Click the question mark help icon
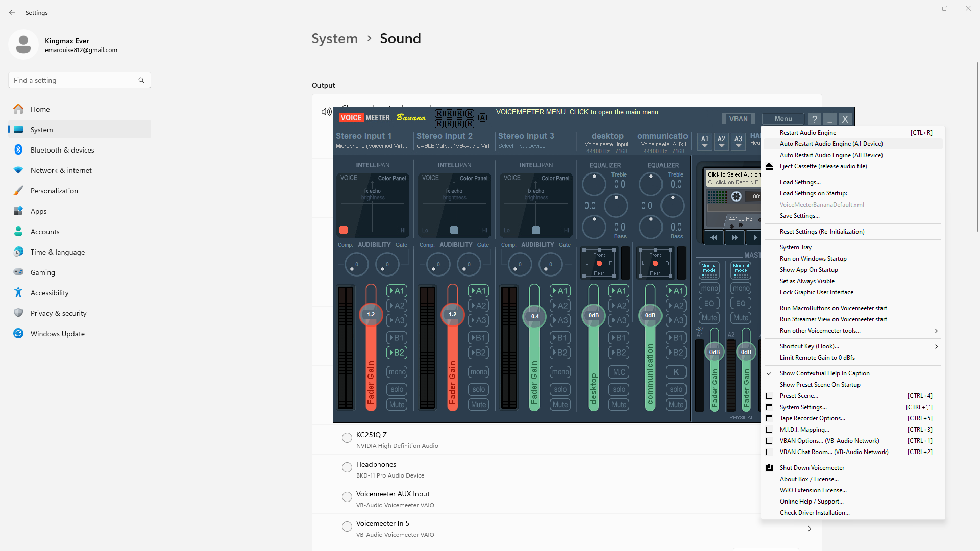The width and height of the screenshot is (980, 551). [815, 119]
